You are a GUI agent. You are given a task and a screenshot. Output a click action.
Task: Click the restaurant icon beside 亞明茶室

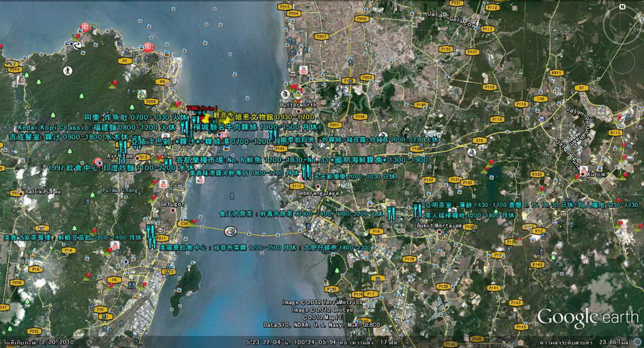pos(418,210)
